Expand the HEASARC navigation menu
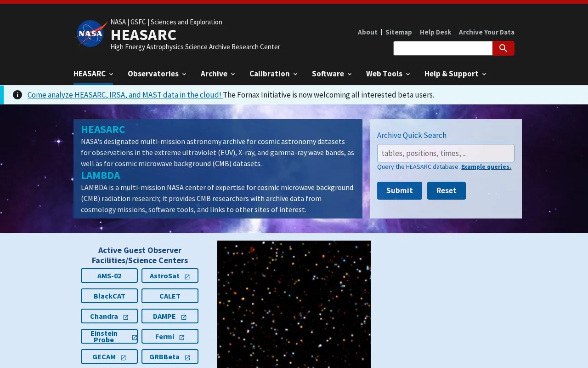 click(x=93, y=74)
